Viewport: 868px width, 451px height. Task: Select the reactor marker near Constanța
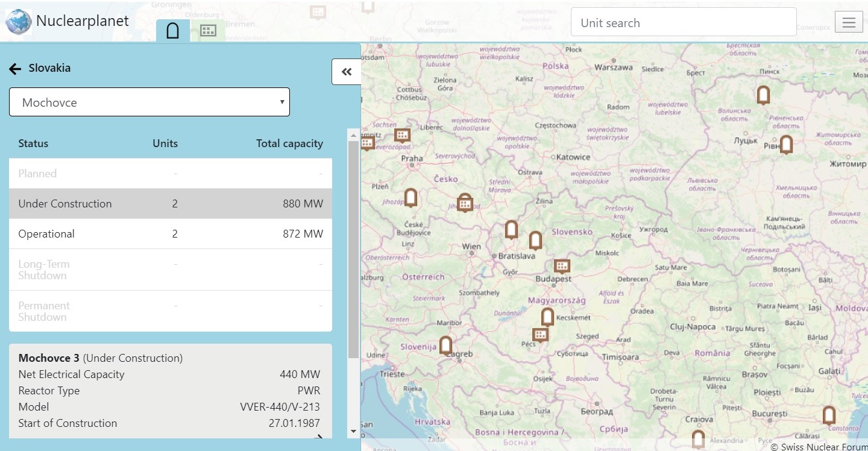829,415
